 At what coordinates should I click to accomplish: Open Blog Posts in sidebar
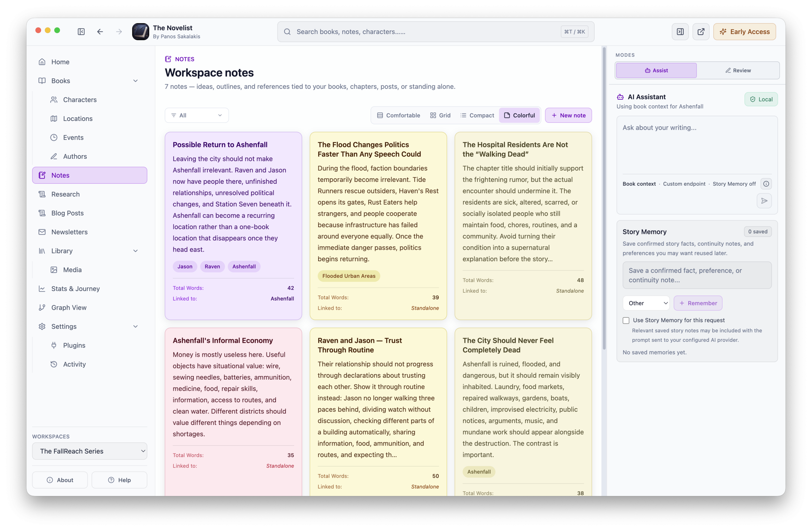(x=90, y=213)
